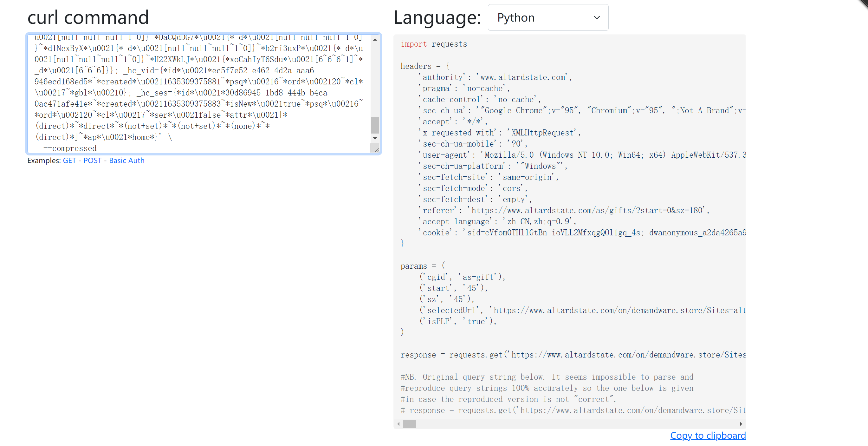Click empty track of code horizontal scrollbar
This screenshot has width=868, height=446.
[573, 424]
